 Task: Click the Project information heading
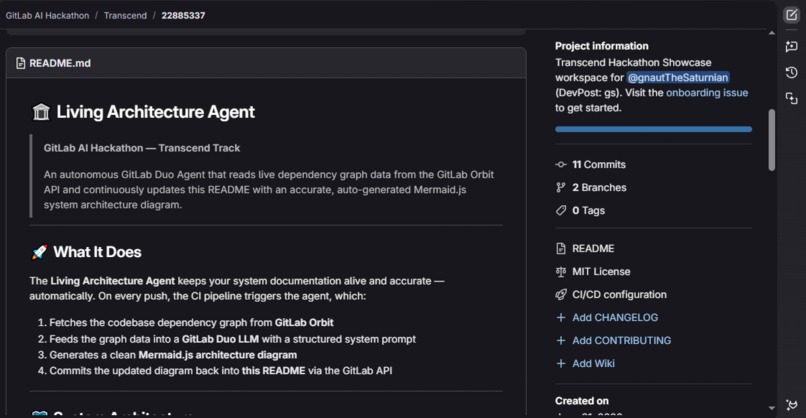(601, 46)
